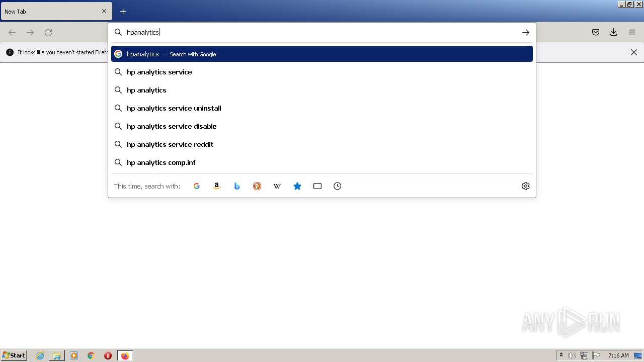Image resolution: width=644 pixels, height=362 pixels.
Task: Open the Downloads panel
Action: (614, 32)
